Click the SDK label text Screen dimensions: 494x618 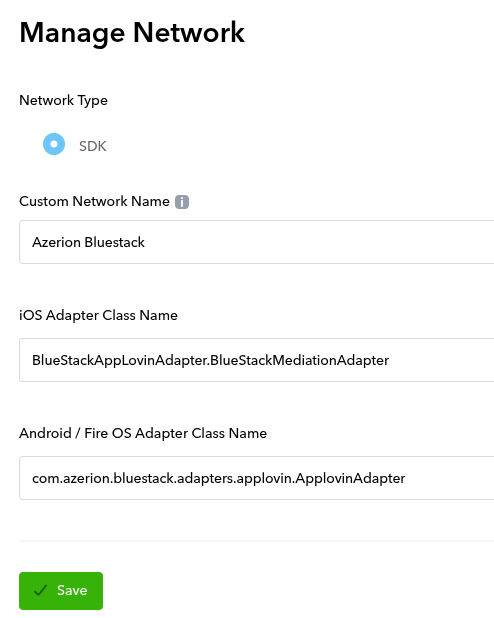click(93, 146)
